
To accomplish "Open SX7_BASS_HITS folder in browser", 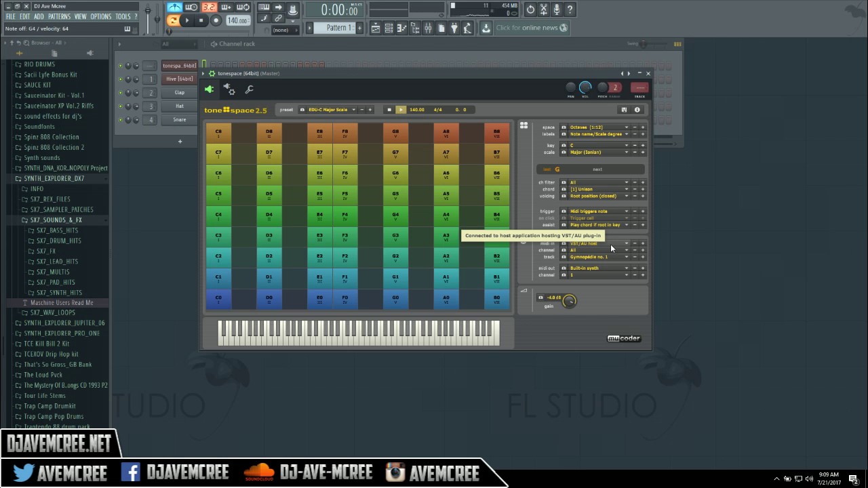I will [x=57, y=230].
